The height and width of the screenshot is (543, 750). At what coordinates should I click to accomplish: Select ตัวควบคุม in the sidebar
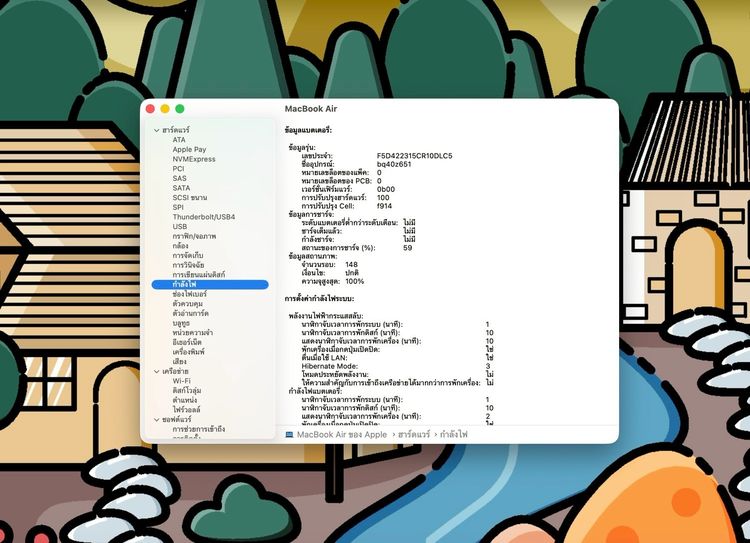tap(188, 303)
